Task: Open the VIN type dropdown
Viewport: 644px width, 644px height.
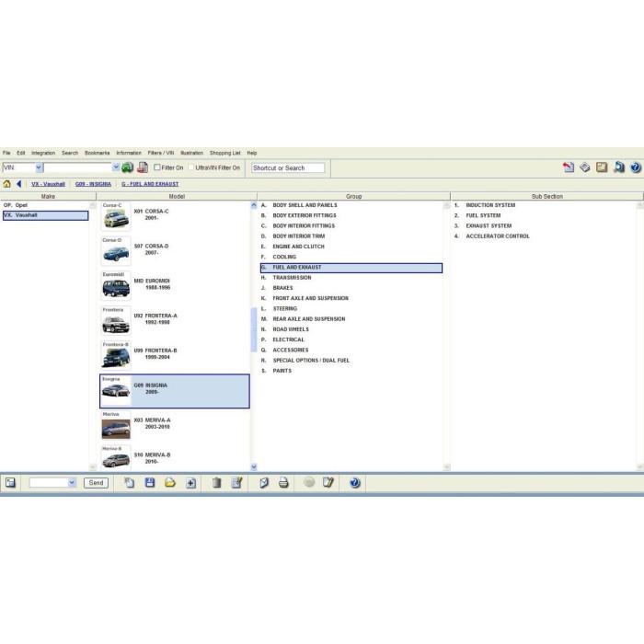Action: coord(39,167)
